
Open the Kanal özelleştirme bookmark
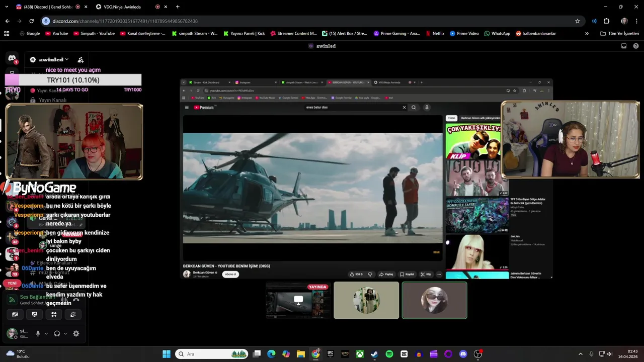[143, 34]
